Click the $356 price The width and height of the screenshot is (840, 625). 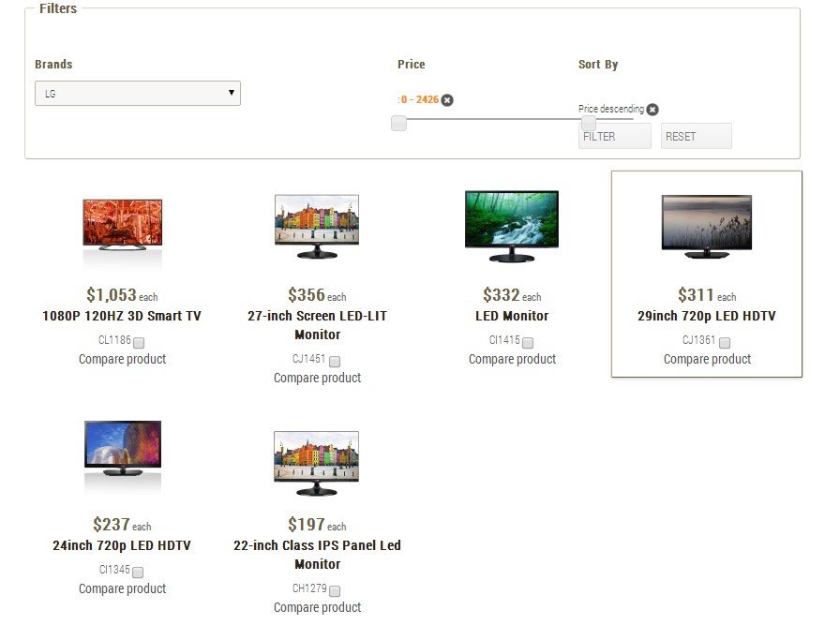(x=307, y=294)
